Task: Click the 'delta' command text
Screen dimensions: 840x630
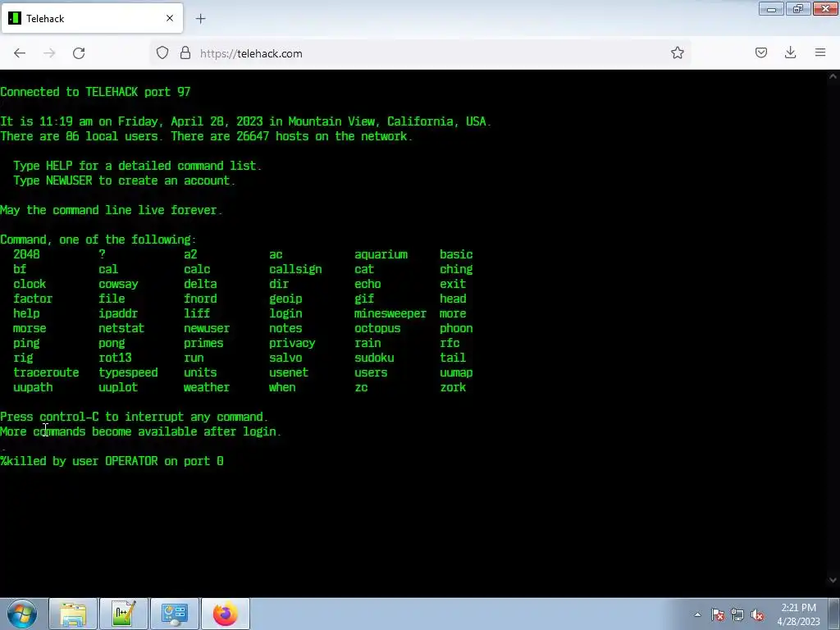Action: (200, 284)
